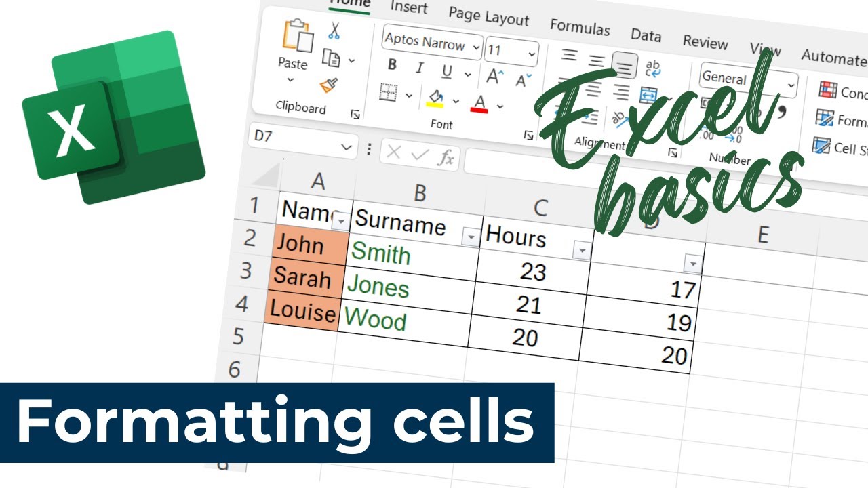The width and height of the screenshot is (868, 488).
Task: Expand the Fill Color palette arrow
Action: (x=456, y=100)
